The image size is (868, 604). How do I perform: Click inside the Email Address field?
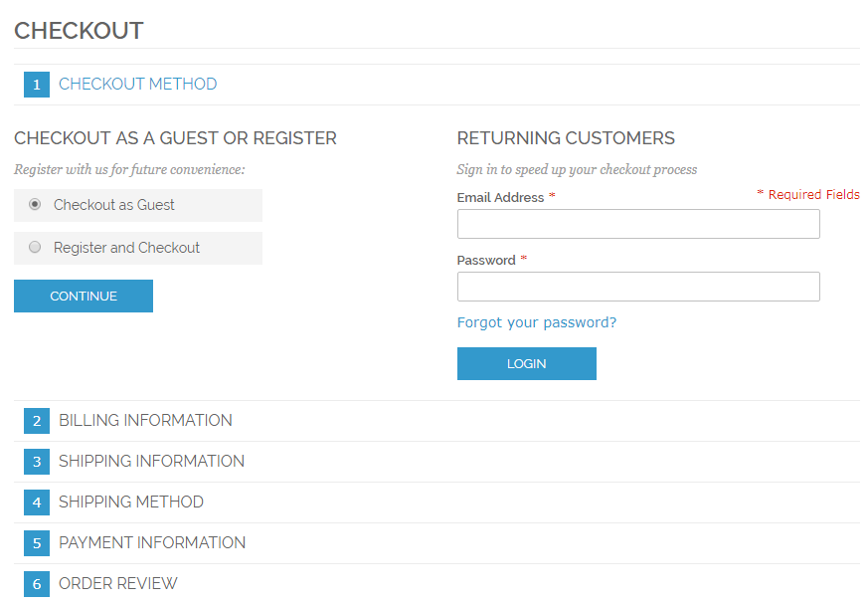(x=637, y=224)
